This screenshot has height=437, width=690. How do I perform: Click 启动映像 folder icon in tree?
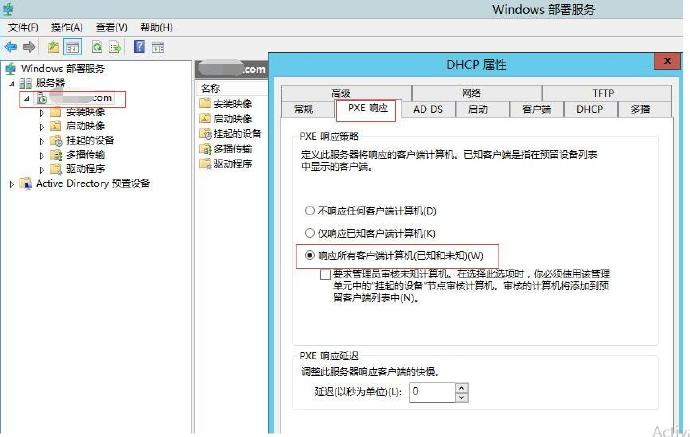pyautogui.click(x=55, y=126)
